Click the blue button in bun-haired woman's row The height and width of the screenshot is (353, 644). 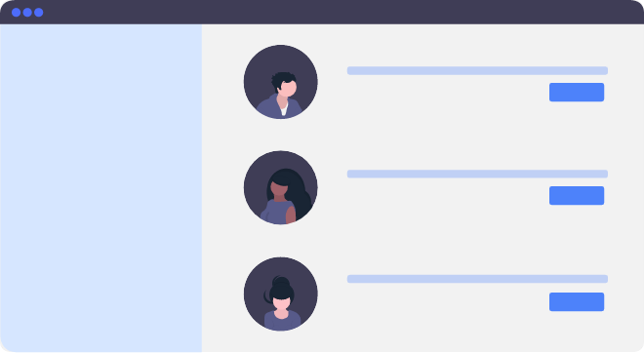click(577, 301)
